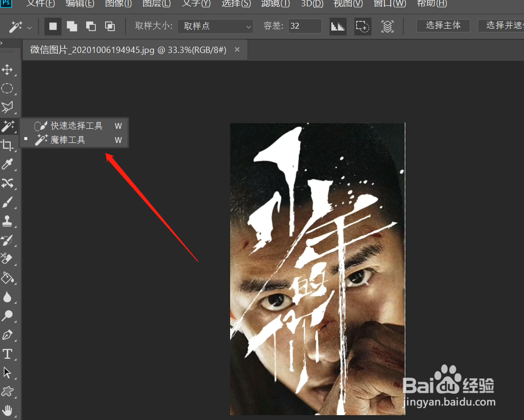Open the 帮助 menu
This screenshot has width=524, height=420.
(x=432, y=4)
